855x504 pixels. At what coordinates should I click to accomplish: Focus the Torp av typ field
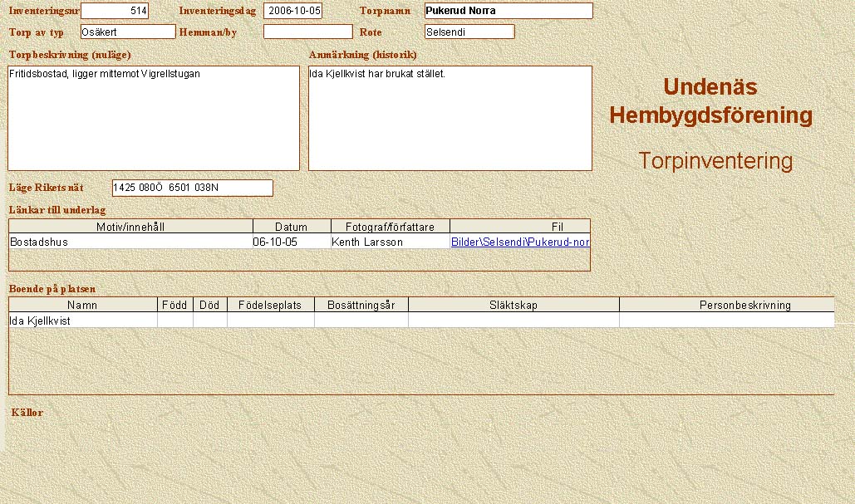tap(128, 32)
